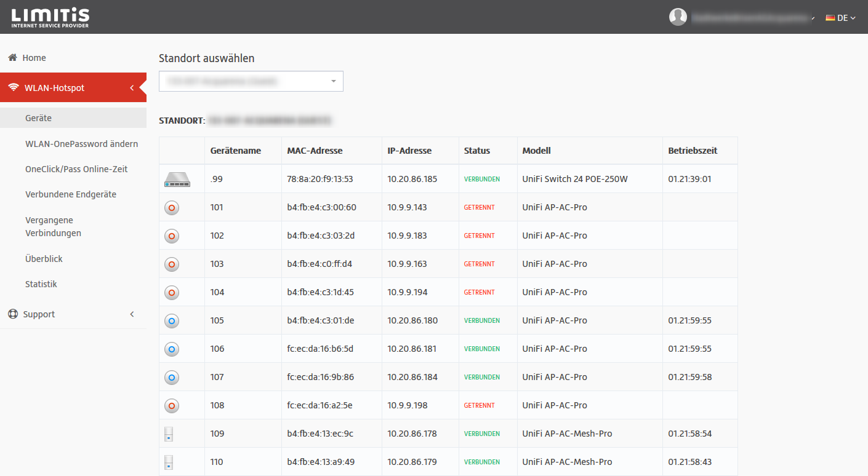The image size is (868, 476).
Task: Open OneClick/Pass Online-Zeit page
Action: (x=76, y=169)
